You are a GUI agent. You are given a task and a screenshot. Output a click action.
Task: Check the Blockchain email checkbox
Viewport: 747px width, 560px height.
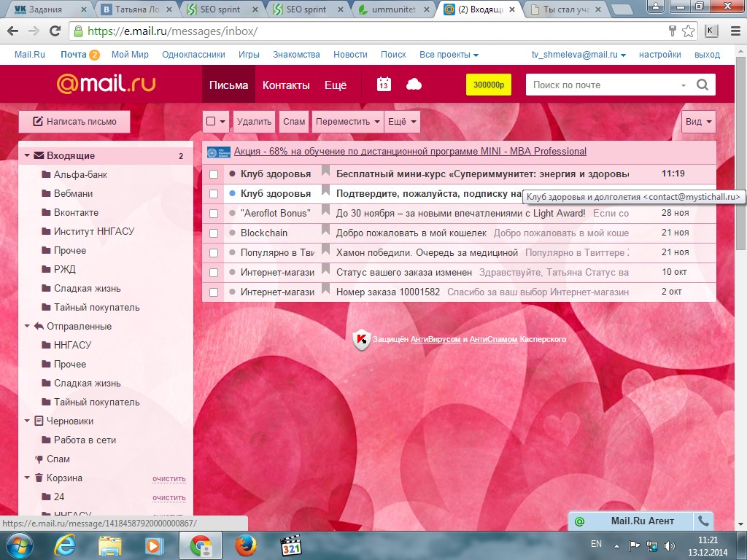[x=214, y=233]
